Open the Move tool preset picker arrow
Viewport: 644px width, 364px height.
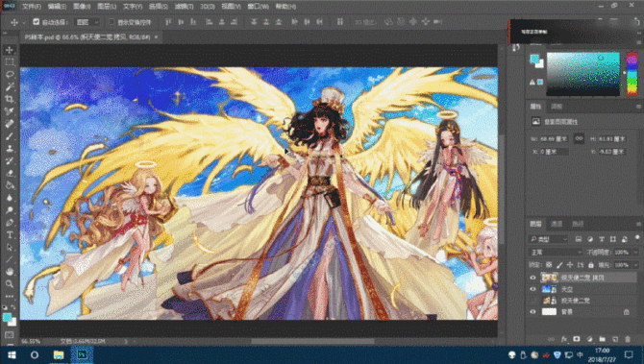point(24,23)
